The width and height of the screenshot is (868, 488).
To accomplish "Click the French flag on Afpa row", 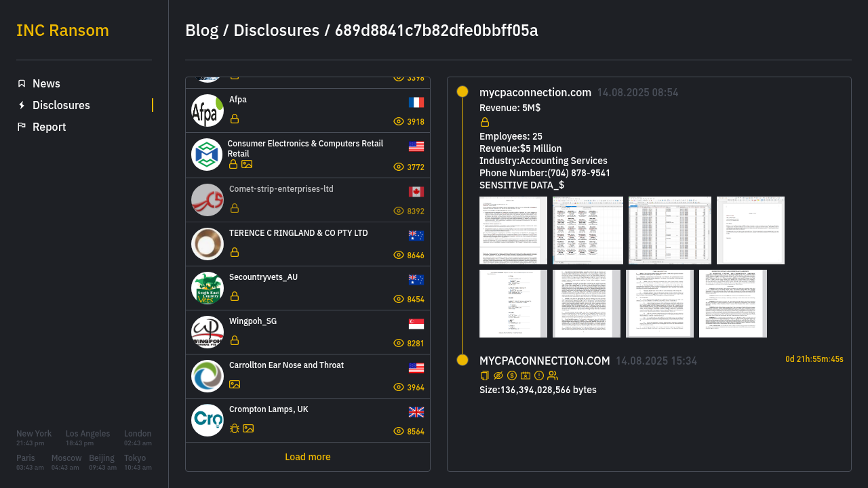I will coord(416,102).
